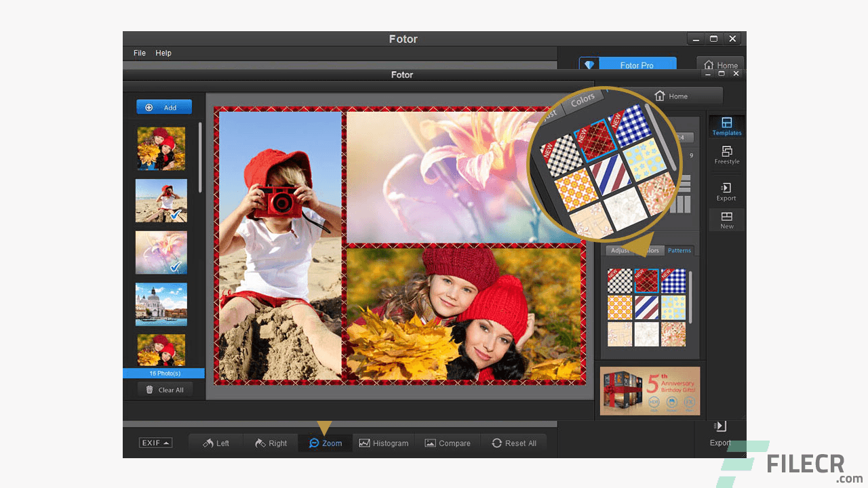Start a New collage
The width and height of the screenshot is (868, 488).
point(726,220)
